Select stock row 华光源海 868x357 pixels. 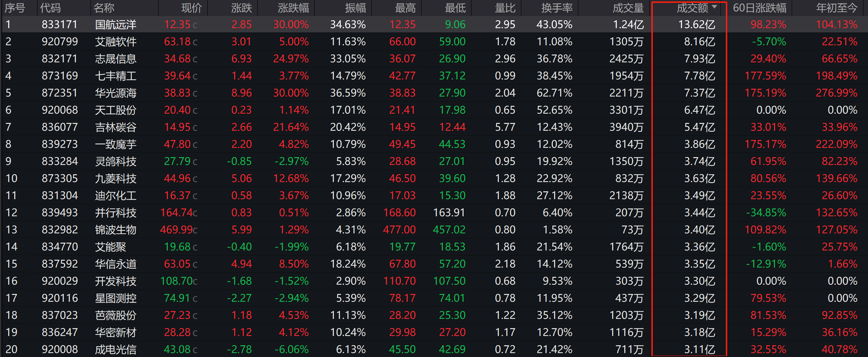(434, 93)
